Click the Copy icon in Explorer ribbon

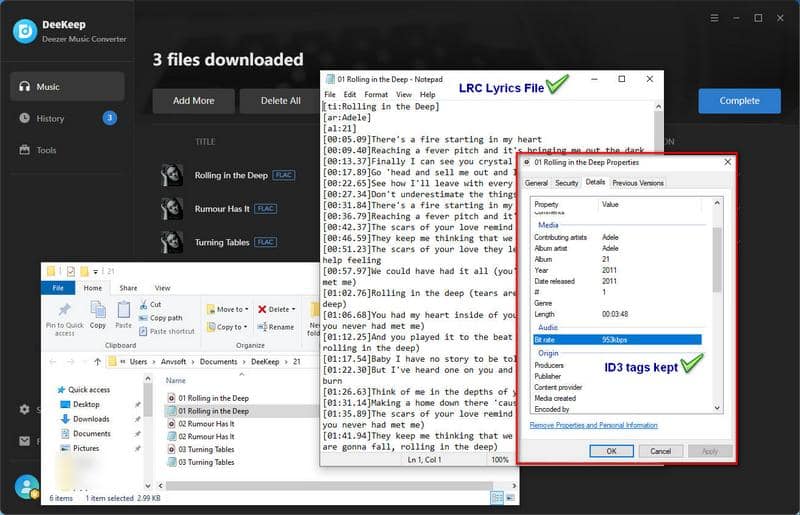coord(97,314)
